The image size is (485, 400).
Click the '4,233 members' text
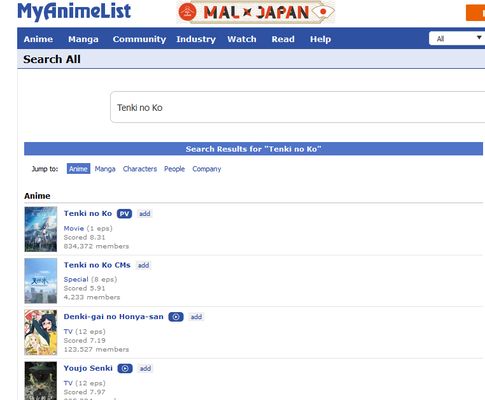click(x=92, y=297)
